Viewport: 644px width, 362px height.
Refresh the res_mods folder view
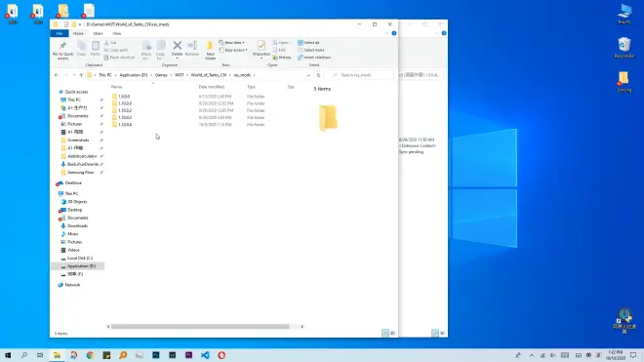point(318,75)
